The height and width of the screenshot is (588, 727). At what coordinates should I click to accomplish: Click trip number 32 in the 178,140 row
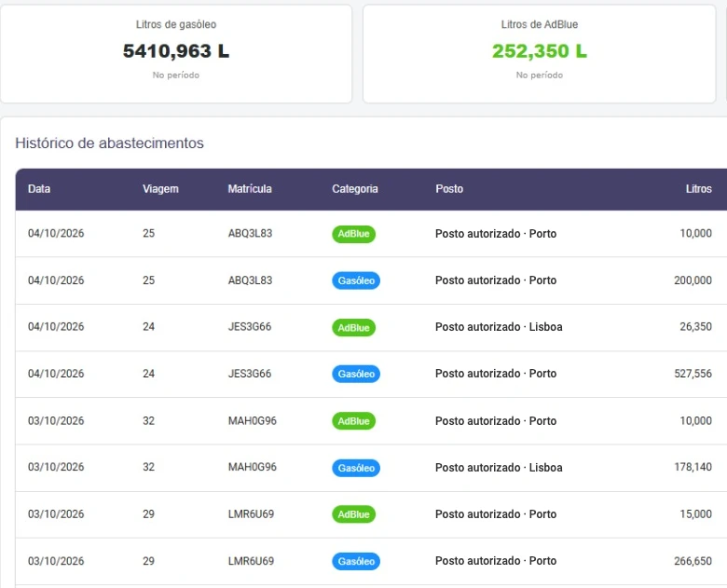(x=148, y=467)
